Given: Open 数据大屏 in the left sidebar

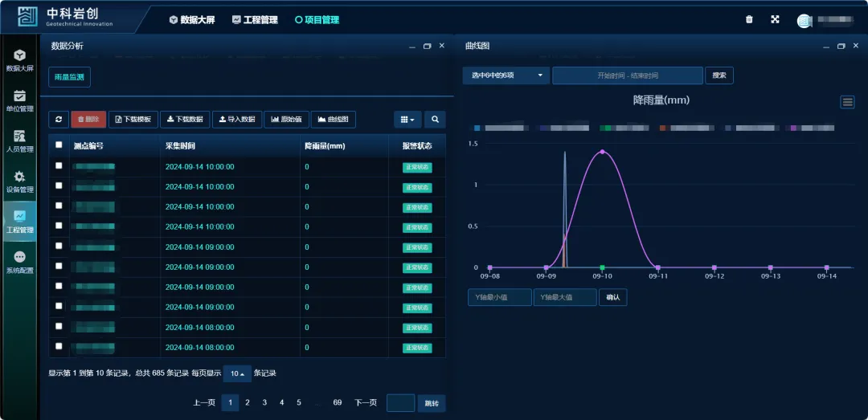Looking at the screenshot, I should (19, 60).
